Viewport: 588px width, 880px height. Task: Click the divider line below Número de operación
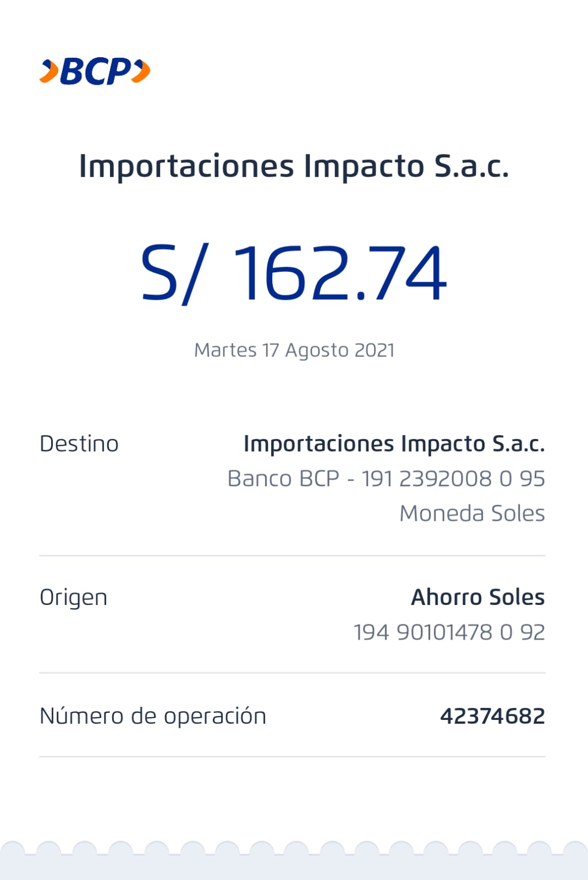pos(293,757)
